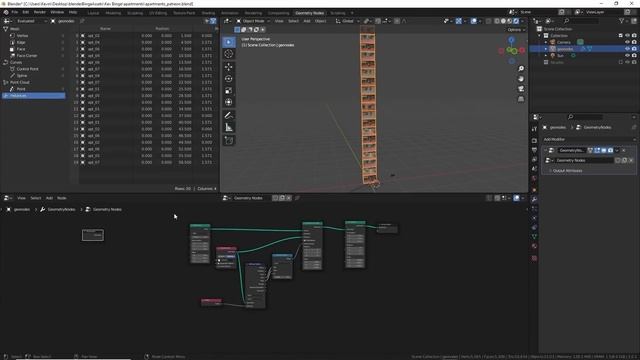640x360 pixels.
Task: Toggle visibility eye of Camera in outliner
Action: pos(627,42)
